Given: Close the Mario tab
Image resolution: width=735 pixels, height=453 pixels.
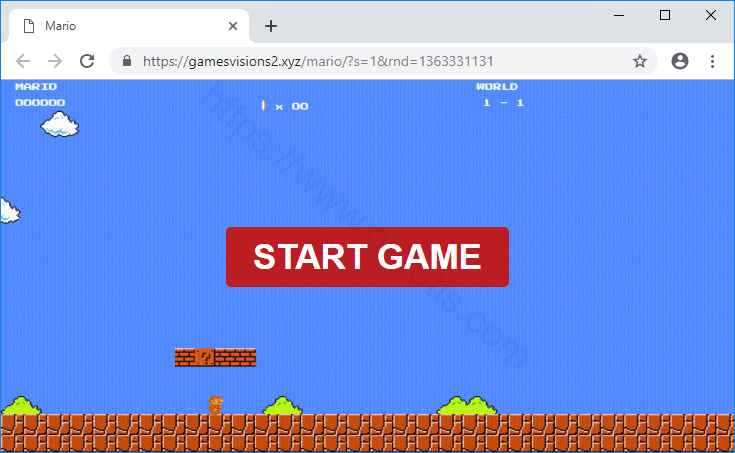Looking at the screenshot, I should (x=232, y=26).
